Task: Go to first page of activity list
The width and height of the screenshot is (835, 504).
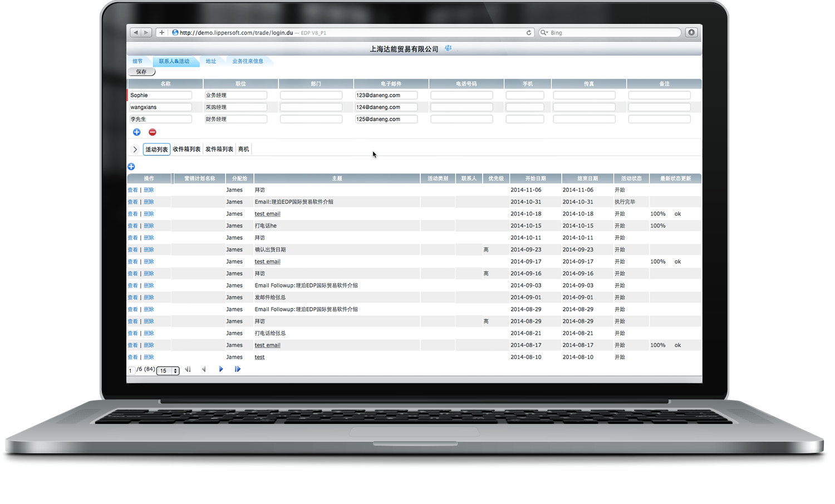Action: coord(188,369)
